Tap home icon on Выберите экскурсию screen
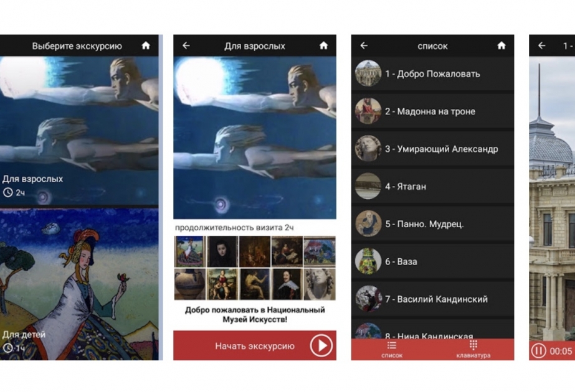 coord(146,45)
